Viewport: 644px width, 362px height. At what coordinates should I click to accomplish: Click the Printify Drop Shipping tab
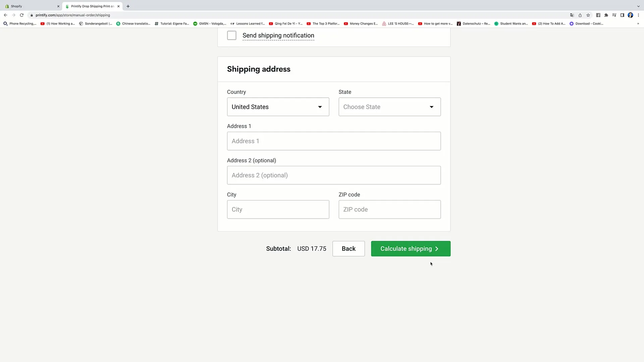92,6
